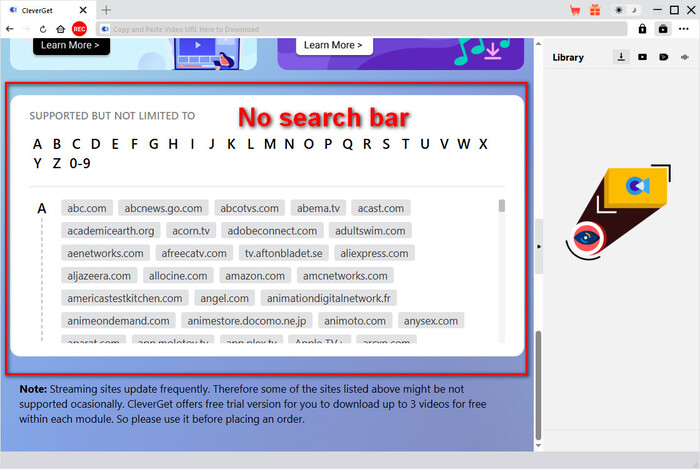The height and width of the screenshot is (469, 700).
Task: Jump to letter E in the index
Action: tap(115, 144)
